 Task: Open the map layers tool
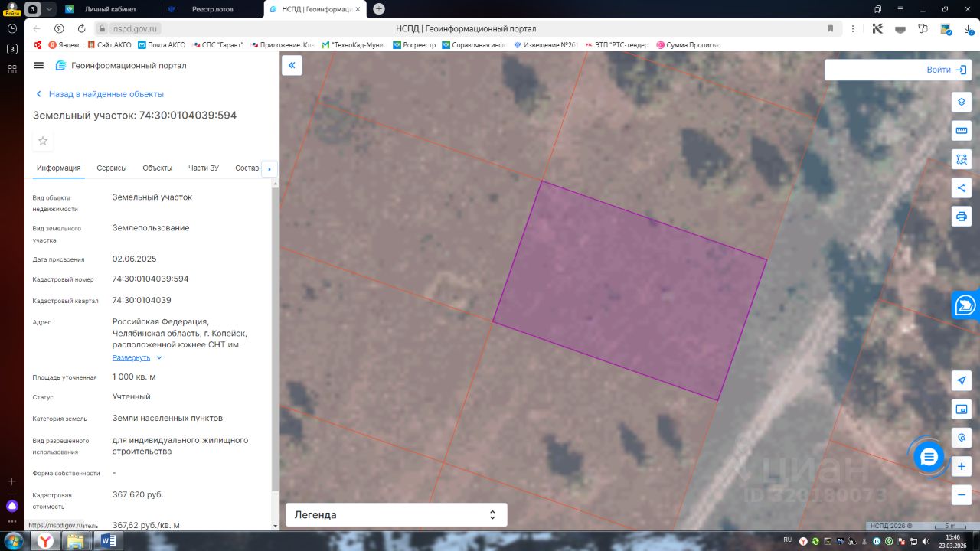click(x=962, y=103)
